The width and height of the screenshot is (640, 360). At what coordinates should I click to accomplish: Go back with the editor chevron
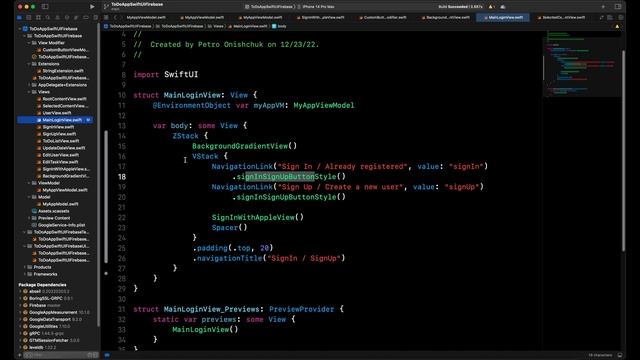click(116, 18)
